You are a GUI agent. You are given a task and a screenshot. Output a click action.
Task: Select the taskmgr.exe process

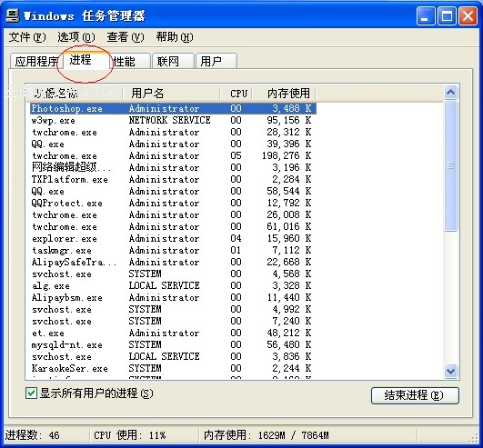click(x=173, y=251)
